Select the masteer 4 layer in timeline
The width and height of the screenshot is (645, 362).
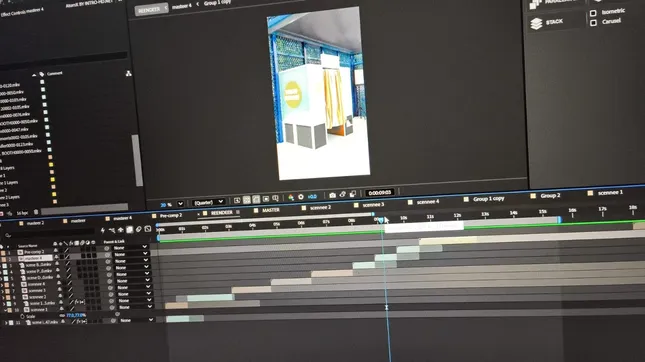pyautogui.click(x=35, y=258)
